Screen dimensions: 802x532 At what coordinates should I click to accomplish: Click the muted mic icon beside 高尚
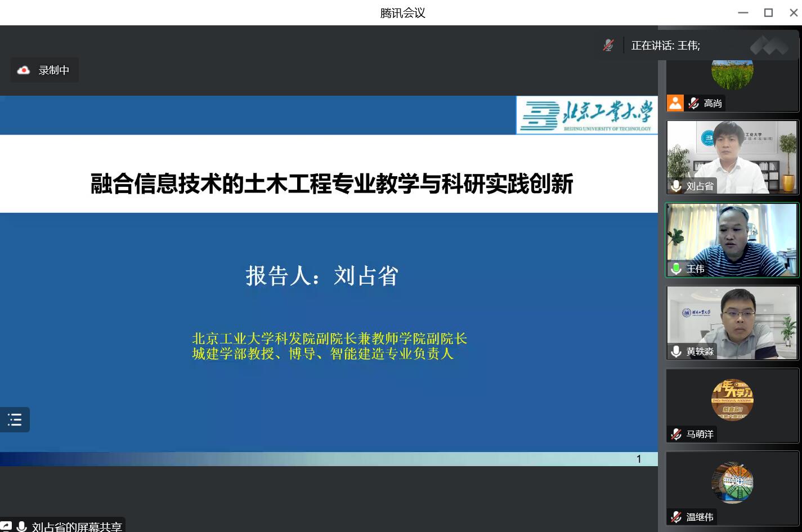(693, 103)
